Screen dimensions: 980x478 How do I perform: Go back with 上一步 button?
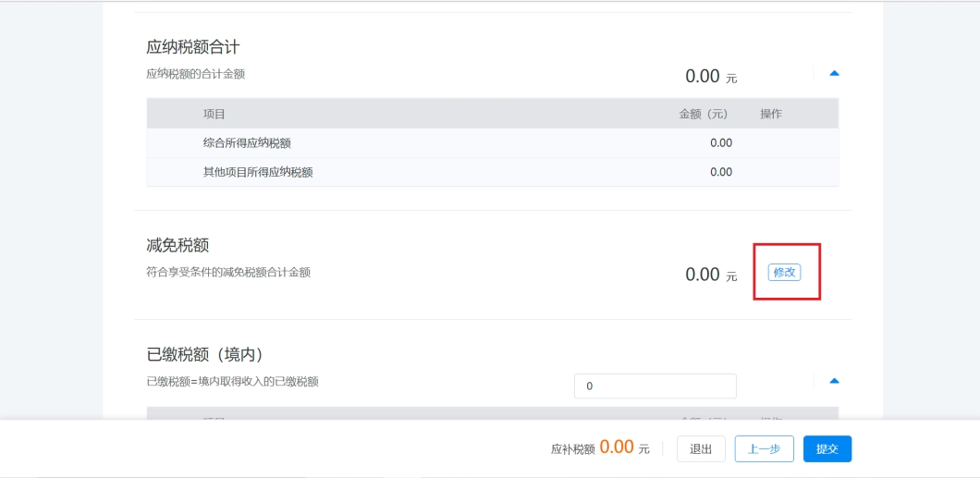pyautogui.click(x=764, y=448)
